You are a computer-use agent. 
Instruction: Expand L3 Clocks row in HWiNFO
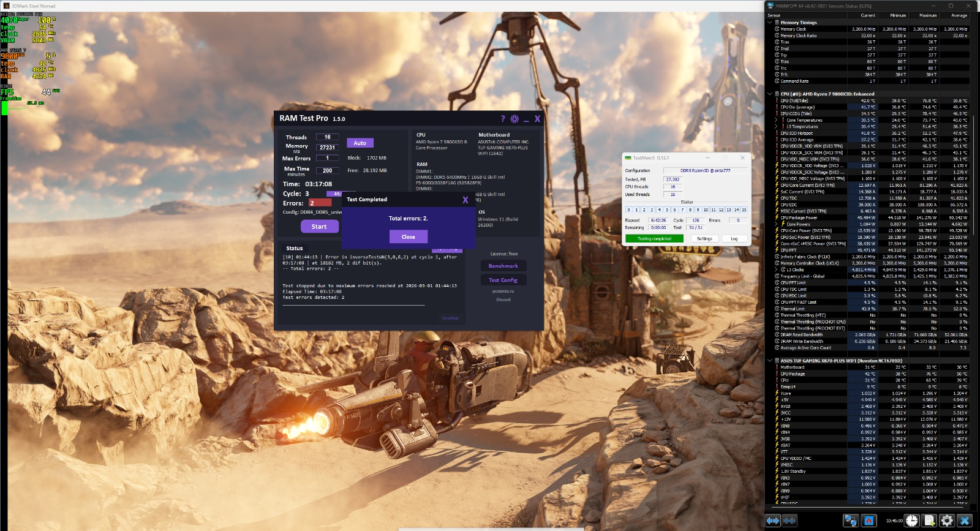click(x=777, y=269)
